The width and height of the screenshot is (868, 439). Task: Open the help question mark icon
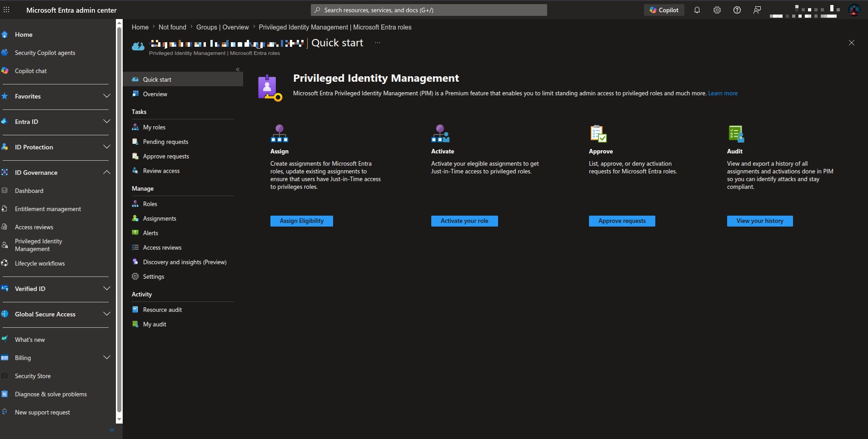point(737,10)
